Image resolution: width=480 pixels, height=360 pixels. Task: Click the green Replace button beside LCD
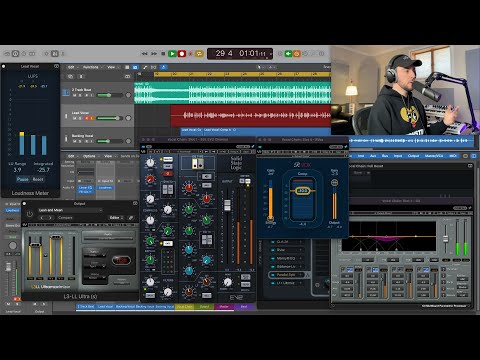(288, 53)
